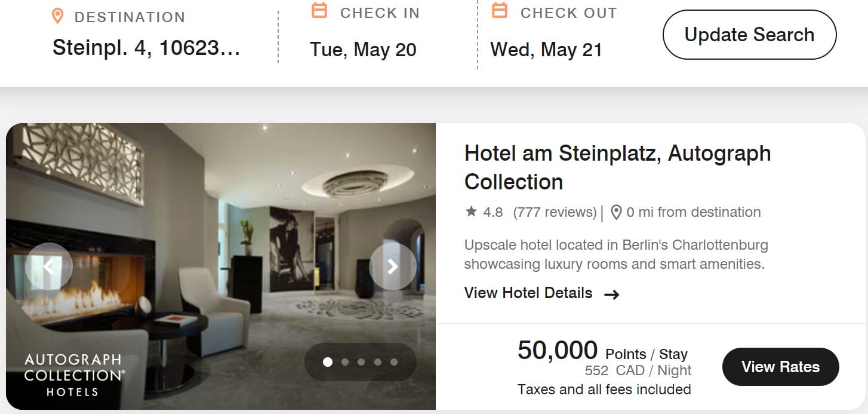Image resolution: width=868 pixels, height=414 pixels.
Task: Open View Hotel Details link
Action: pos(528,293)
